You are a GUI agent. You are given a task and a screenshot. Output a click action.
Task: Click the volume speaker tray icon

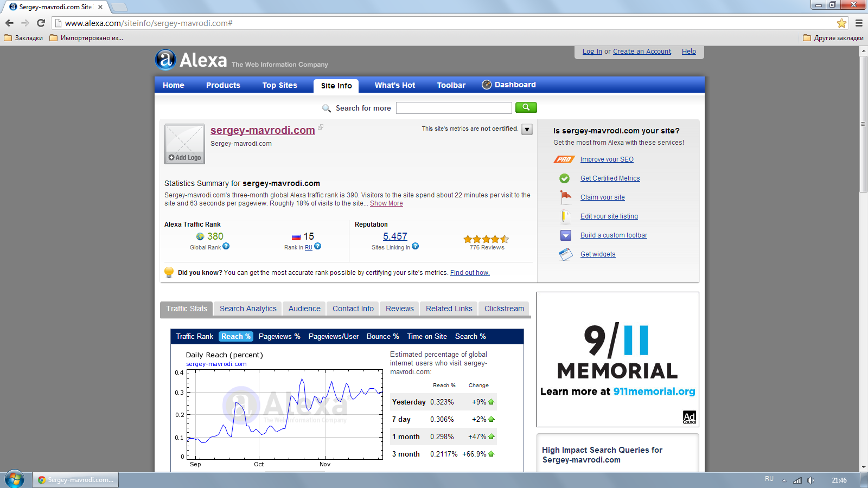(x=810, y=480)
